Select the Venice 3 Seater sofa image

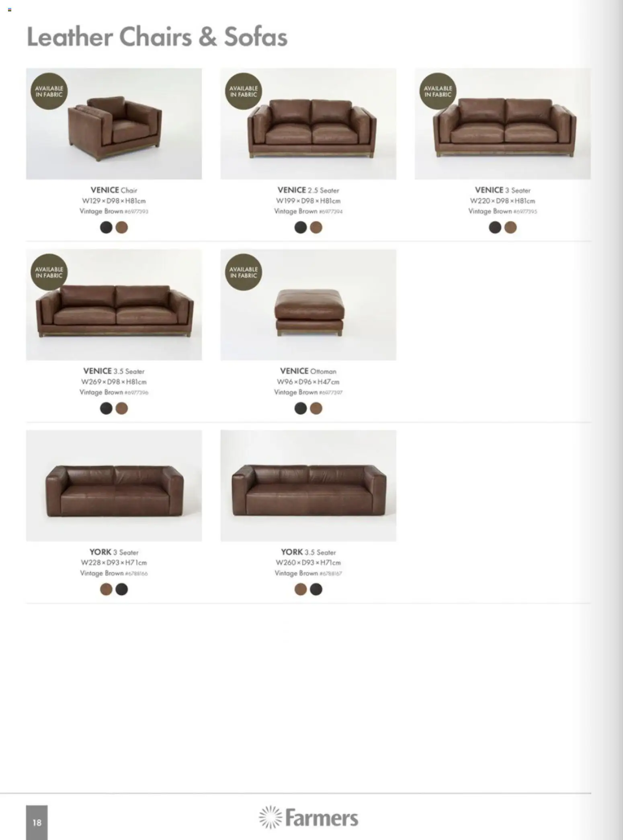point(503,124)
